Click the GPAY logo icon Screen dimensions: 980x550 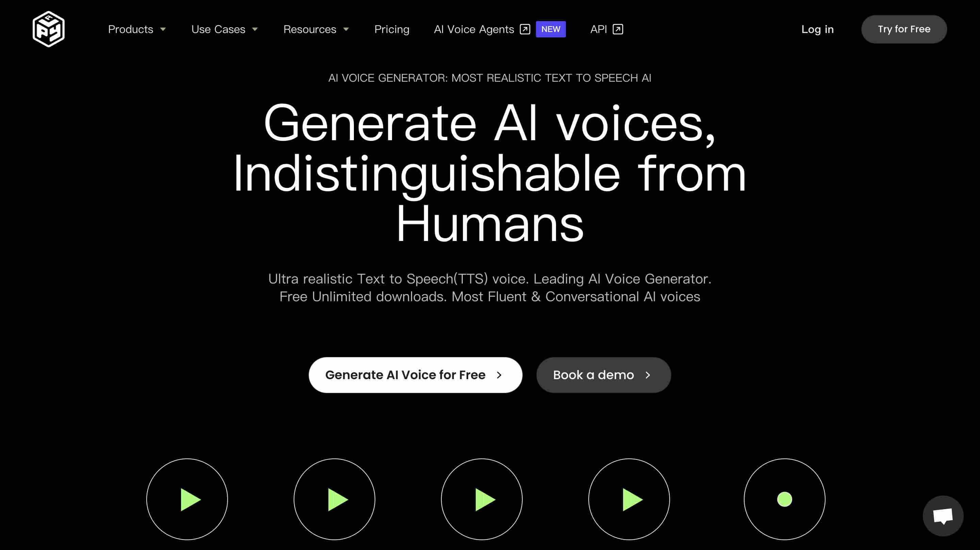click(x=48, y=29)
